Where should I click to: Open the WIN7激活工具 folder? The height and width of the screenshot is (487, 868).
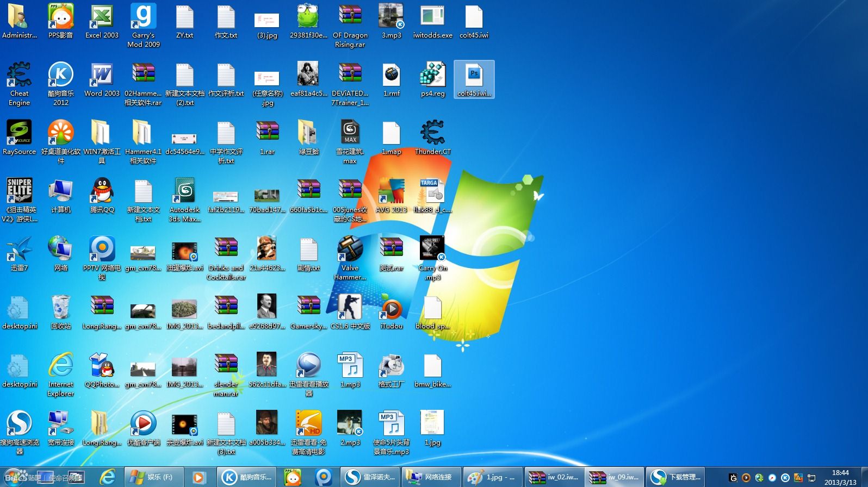pyautogui.click(x=102, y=142)
